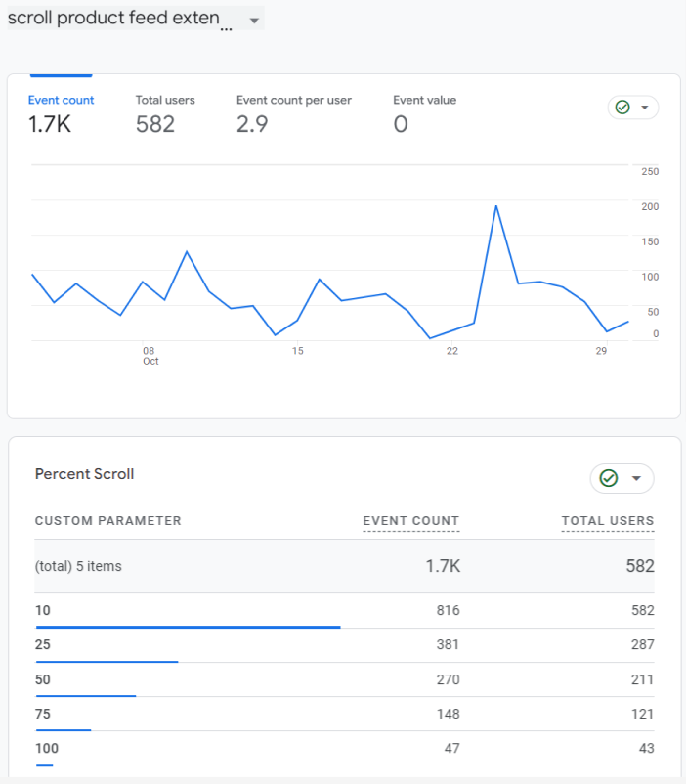Click the green checkmark icon in the Percent Scroll card

(x=609, y=478)
